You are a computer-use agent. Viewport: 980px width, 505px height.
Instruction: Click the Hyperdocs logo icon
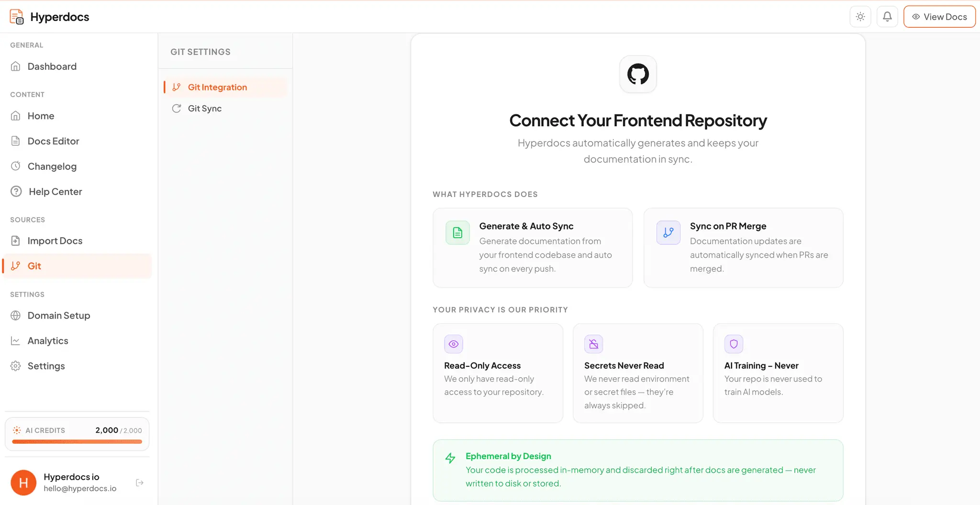click(17, 17)
